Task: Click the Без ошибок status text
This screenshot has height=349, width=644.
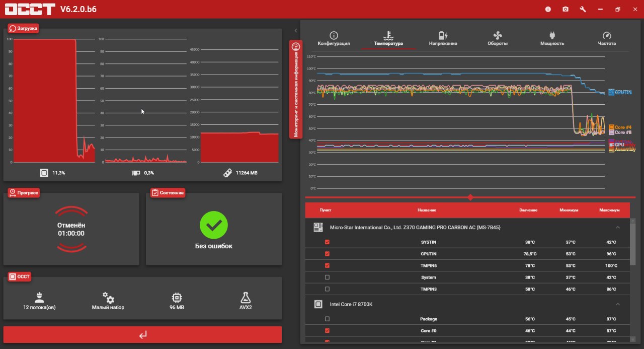Action: pos(214,246)
